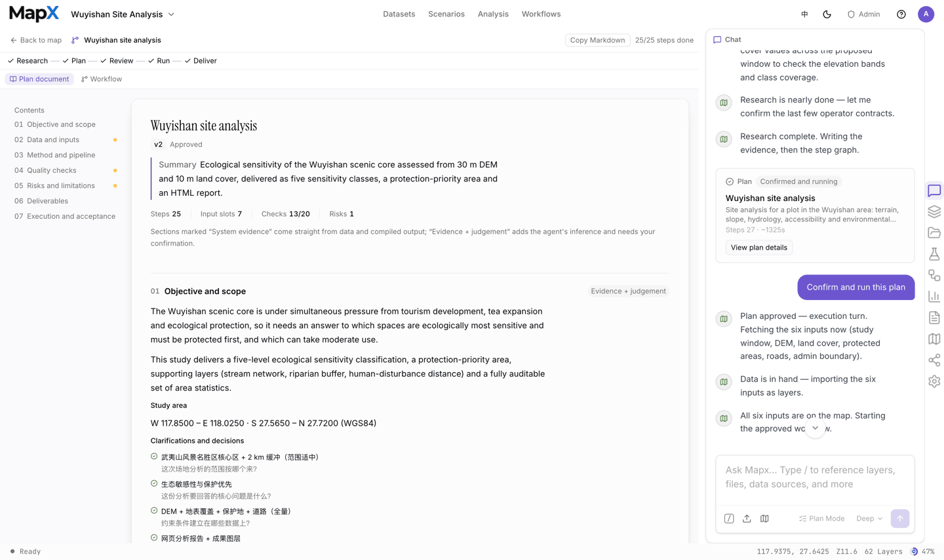944x560 pixels.
Task: Switch to the Plan document tab
Action: click(x=39, y=79)
